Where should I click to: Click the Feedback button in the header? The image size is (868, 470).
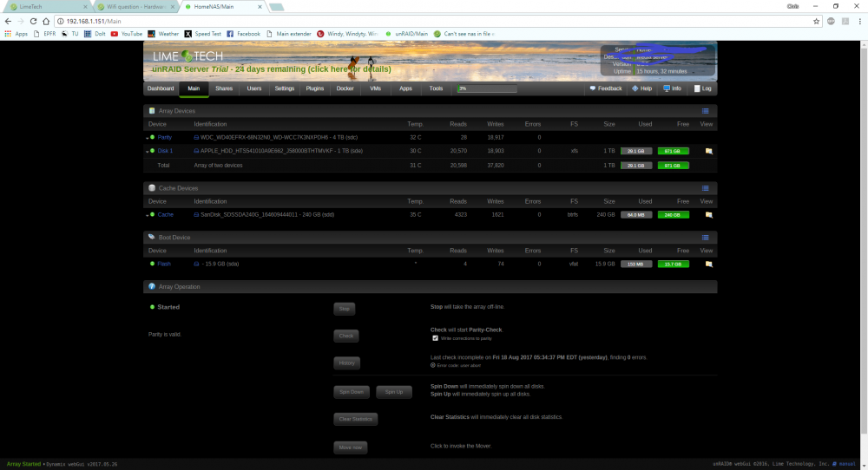click(606, 88)
